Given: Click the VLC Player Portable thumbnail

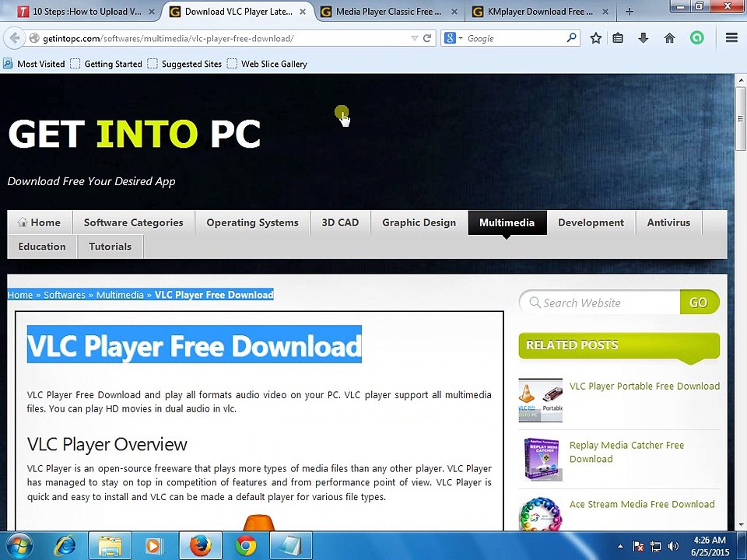Looking at the screenshot, I should tap(540, 400).
